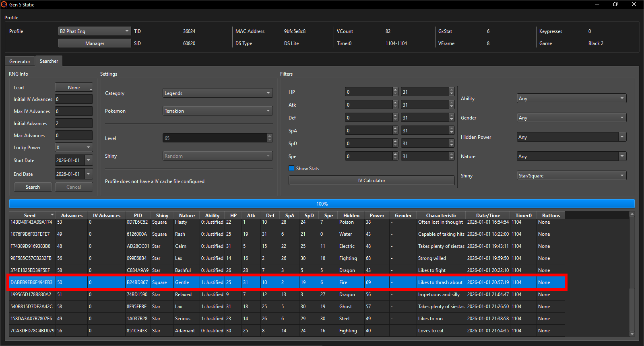This screenshot has width=644, height=346.
Task: Open the Pokemon dropdown showing Terrakion
Action: point(217,111)
